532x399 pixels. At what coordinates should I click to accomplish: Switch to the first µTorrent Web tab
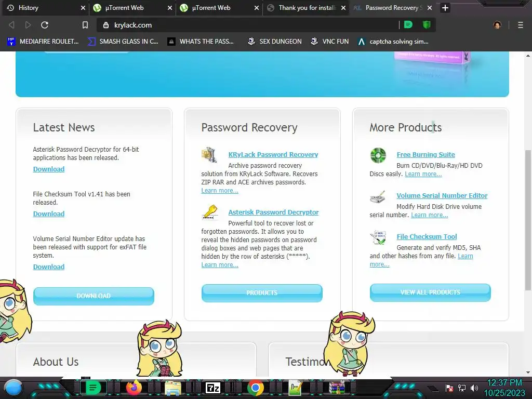(132, 8)
